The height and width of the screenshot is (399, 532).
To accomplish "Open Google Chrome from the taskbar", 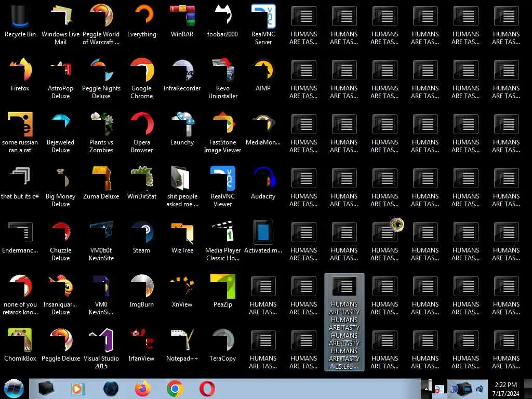I will 175,389.
